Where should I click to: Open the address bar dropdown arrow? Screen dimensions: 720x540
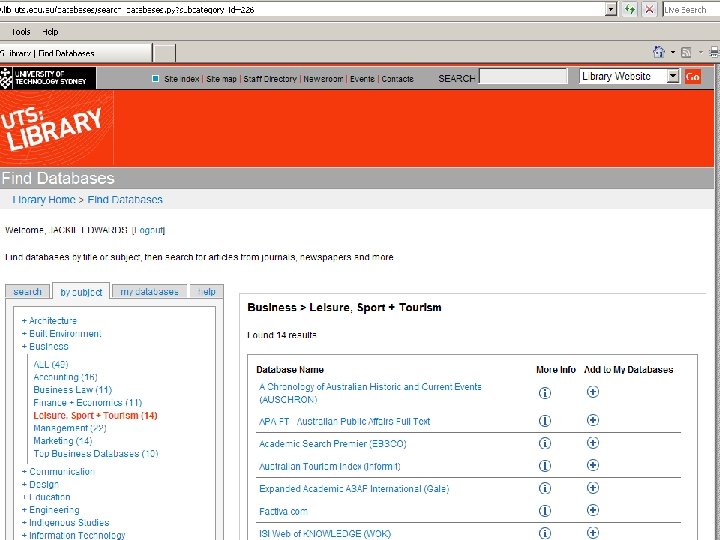click(x=611, y=9)
